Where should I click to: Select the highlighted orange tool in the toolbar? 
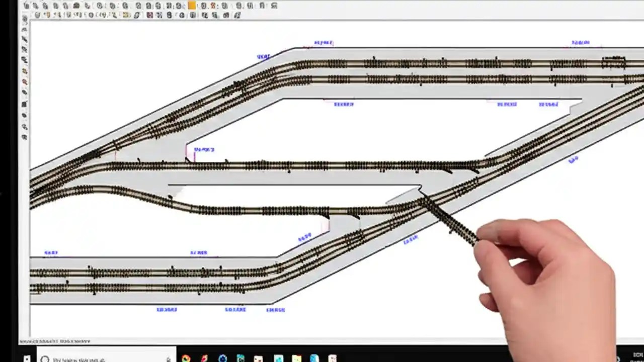[191, 6]
